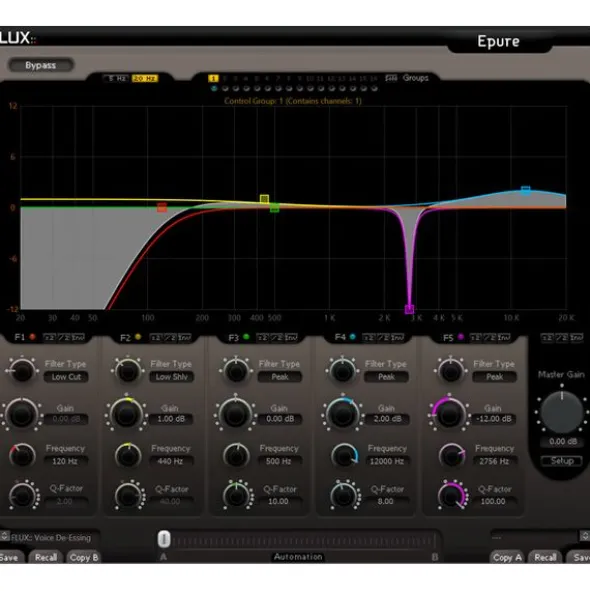This screenshot has height=591, width=590.
Task: Select the magenta F5 notch node at 2756 Hz
Action: (409, 309)
